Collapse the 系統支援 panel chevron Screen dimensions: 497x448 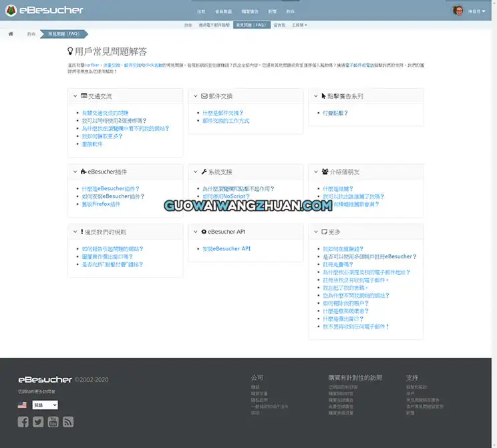pos(196,172)
